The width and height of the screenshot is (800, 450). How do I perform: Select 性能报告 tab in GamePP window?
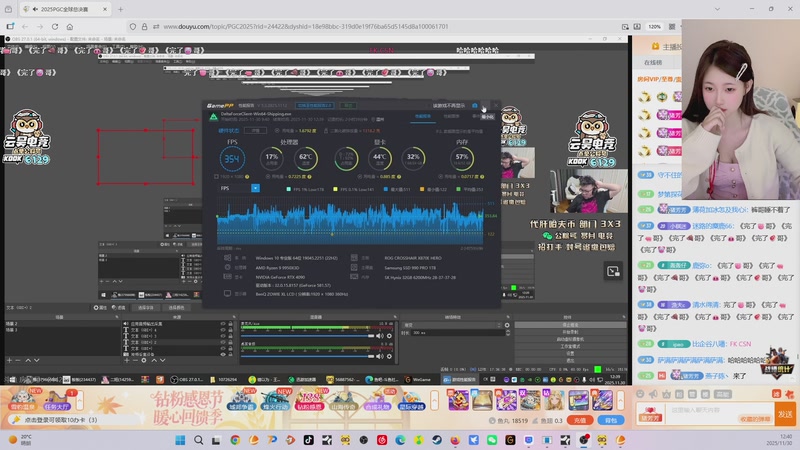point(422,116)
